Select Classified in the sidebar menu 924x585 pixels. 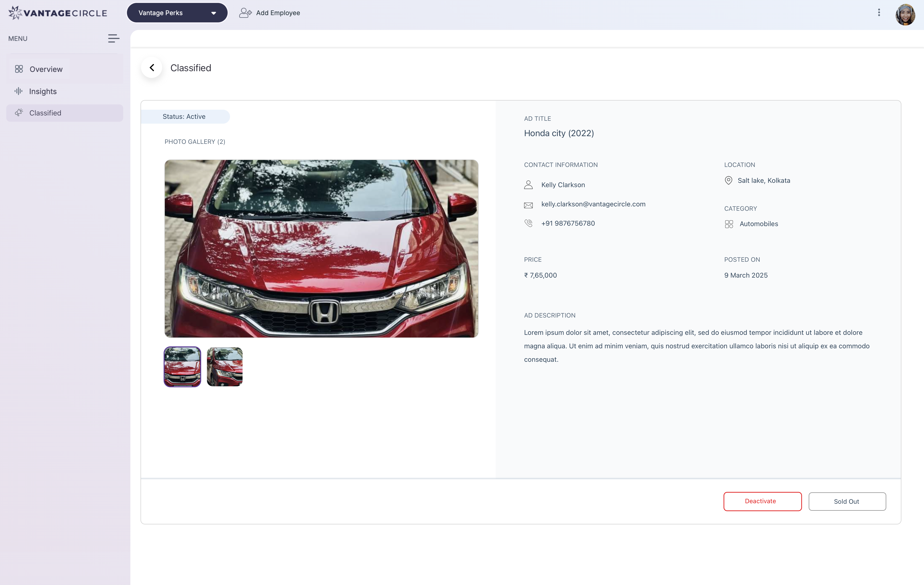coord(45,113)
